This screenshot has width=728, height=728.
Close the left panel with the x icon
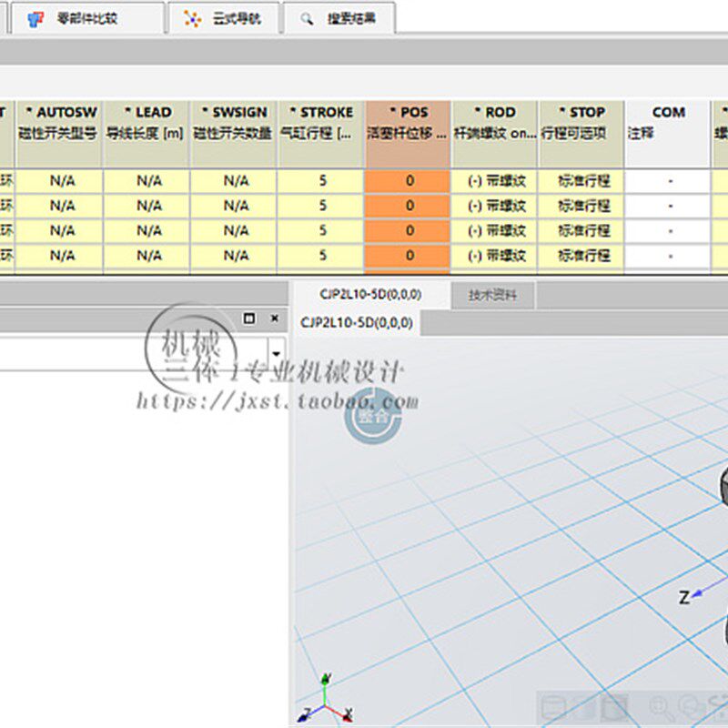[275, 318]
